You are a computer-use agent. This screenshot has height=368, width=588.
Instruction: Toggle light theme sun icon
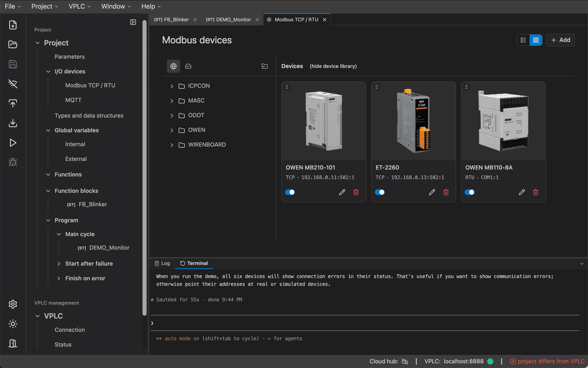13,324
